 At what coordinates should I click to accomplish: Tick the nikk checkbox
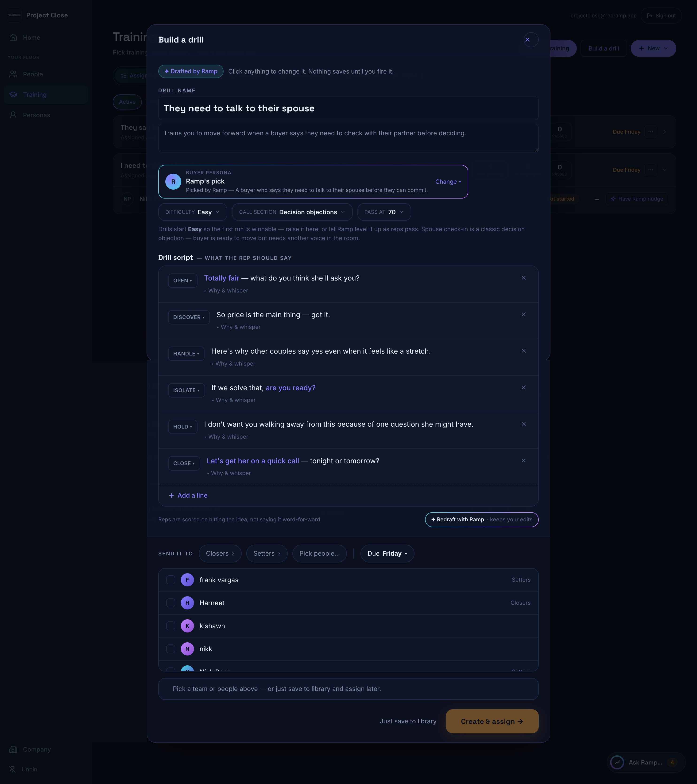[170, 649]
